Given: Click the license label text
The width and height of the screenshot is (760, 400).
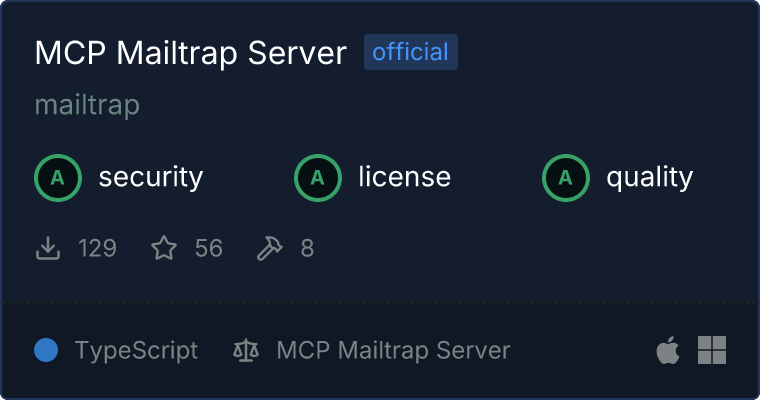Looking at the screenshot, I should pyautogui.click(x=405, y=176).
